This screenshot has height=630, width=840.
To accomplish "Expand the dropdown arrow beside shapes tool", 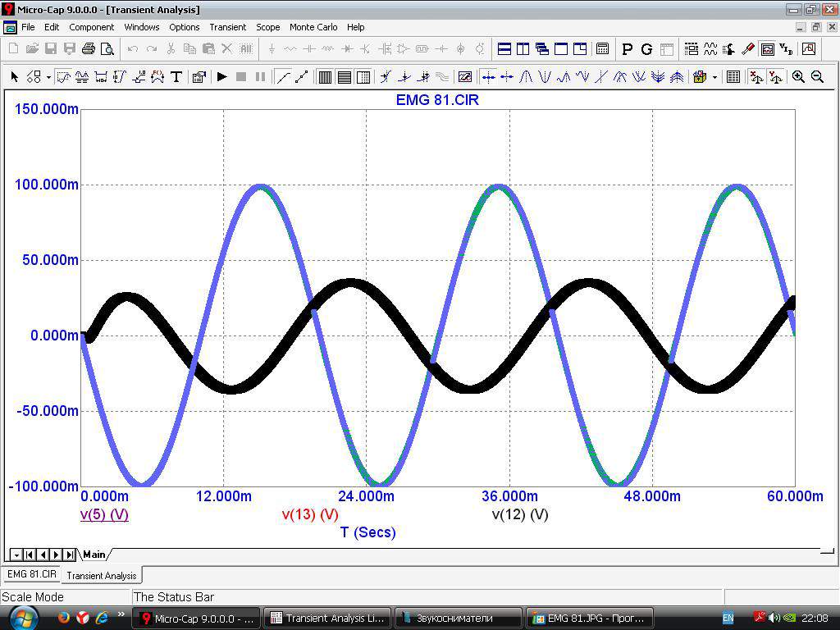I will coord(48,77).
